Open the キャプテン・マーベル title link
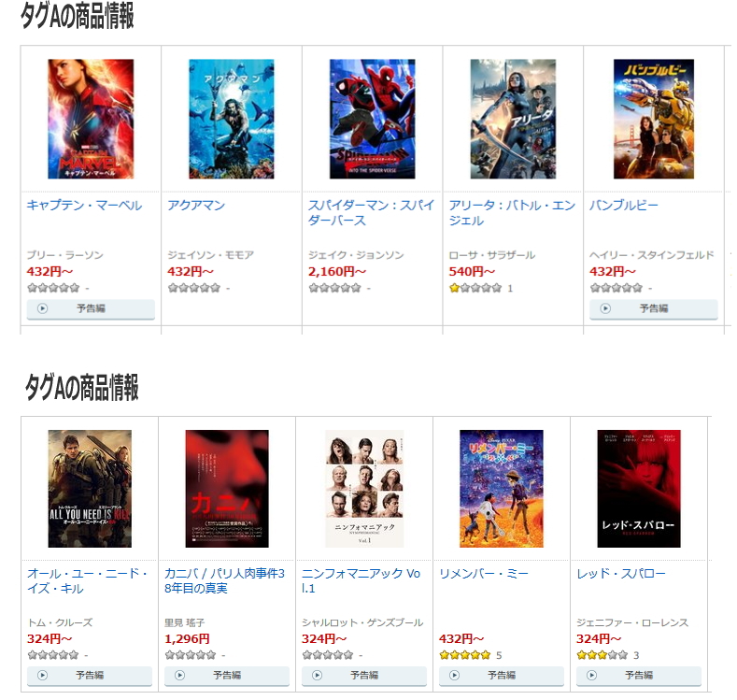 pos(84,206)
